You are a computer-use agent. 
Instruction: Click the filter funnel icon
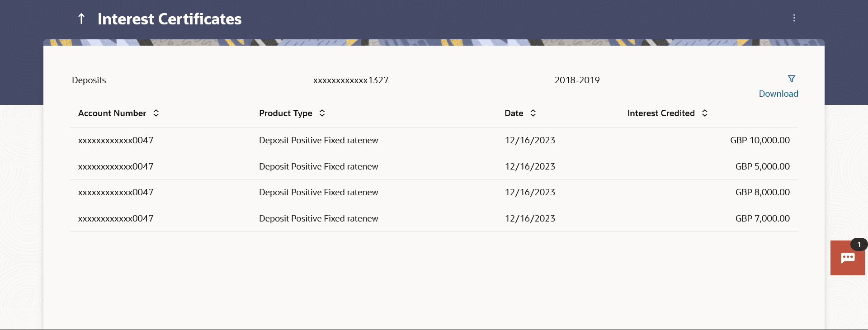pos(791,79)
